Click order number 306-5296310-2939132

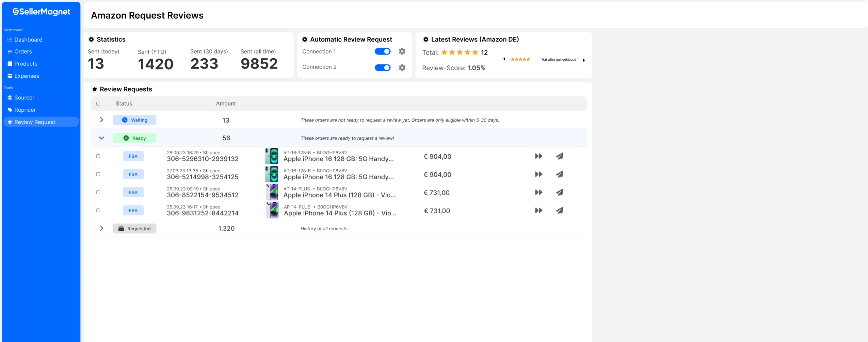[203, 159]
